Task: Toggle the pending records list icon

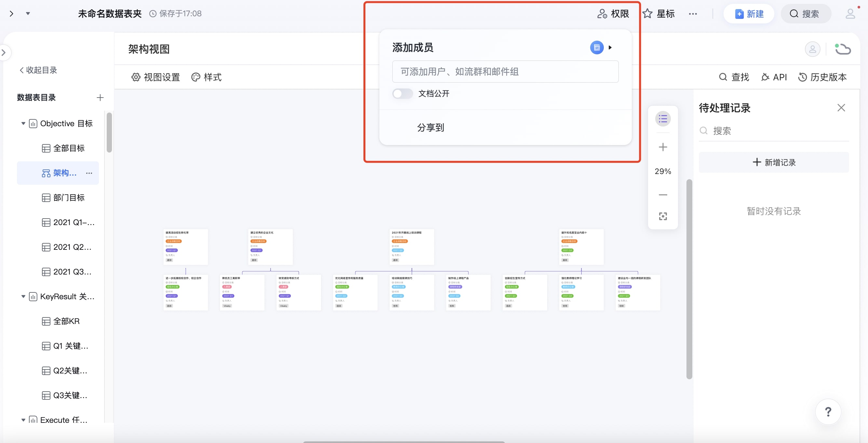Action: point(662,119)
